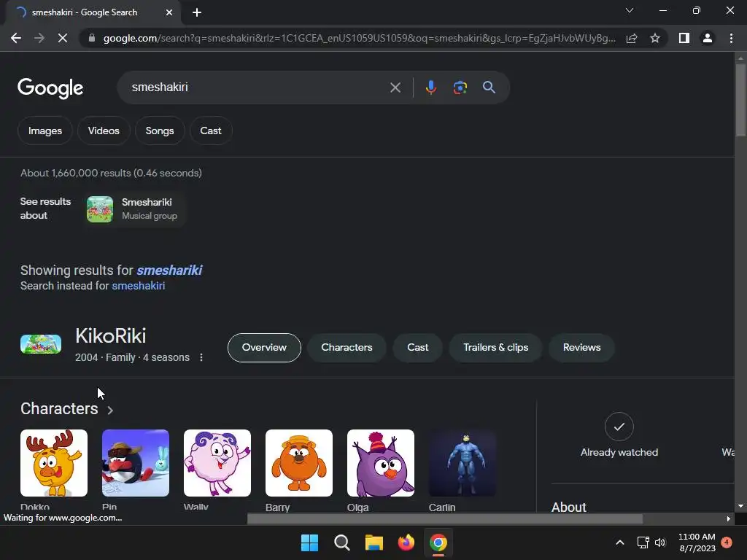747x560 pixels.
Task: Launch Firefox from the taskbar
Action: (406, 542)
